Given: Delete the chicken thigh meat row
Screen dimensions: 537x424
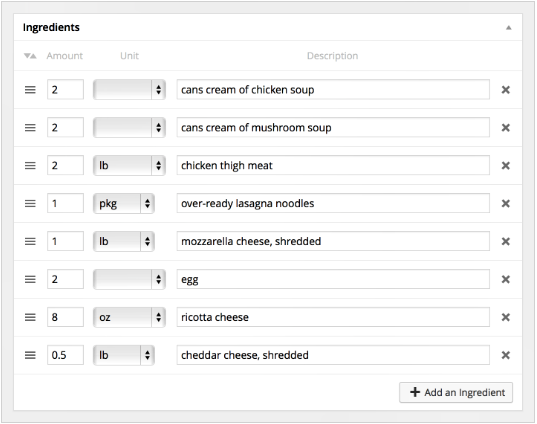Looking at the screenshot, I should click(x=505, y=166).
